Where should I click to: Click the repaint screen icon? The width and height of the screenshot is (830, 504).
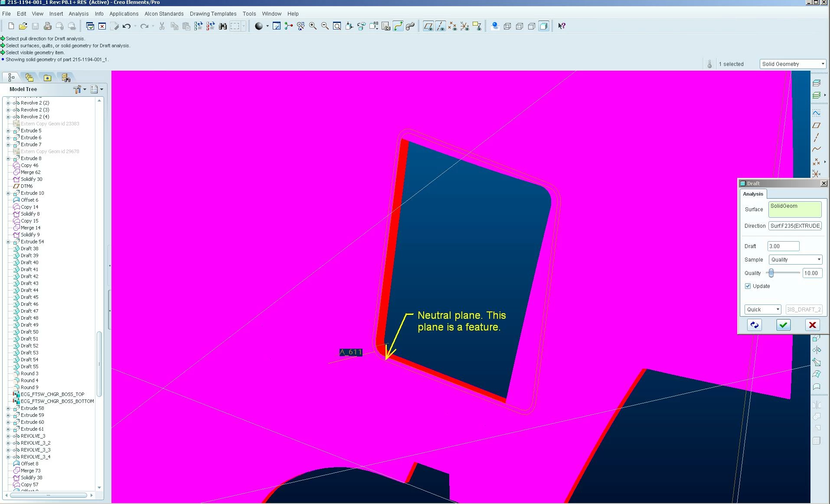point(277,26)
